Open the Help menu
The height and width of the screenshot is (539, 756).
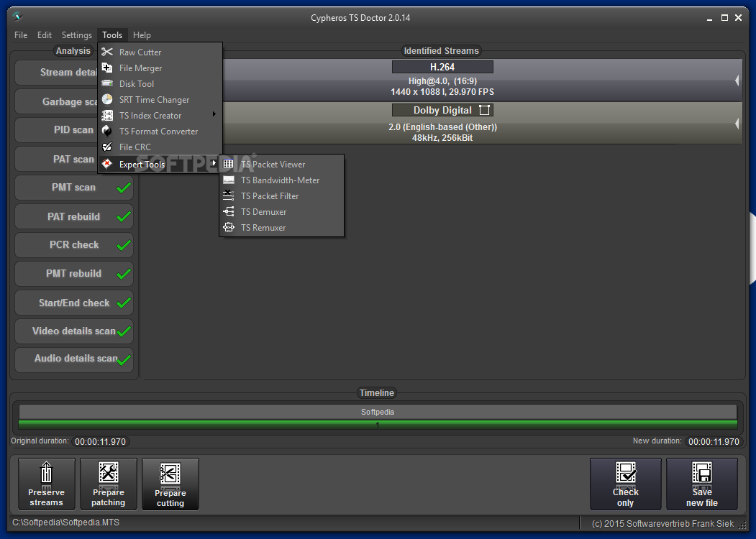coord(142,34)
